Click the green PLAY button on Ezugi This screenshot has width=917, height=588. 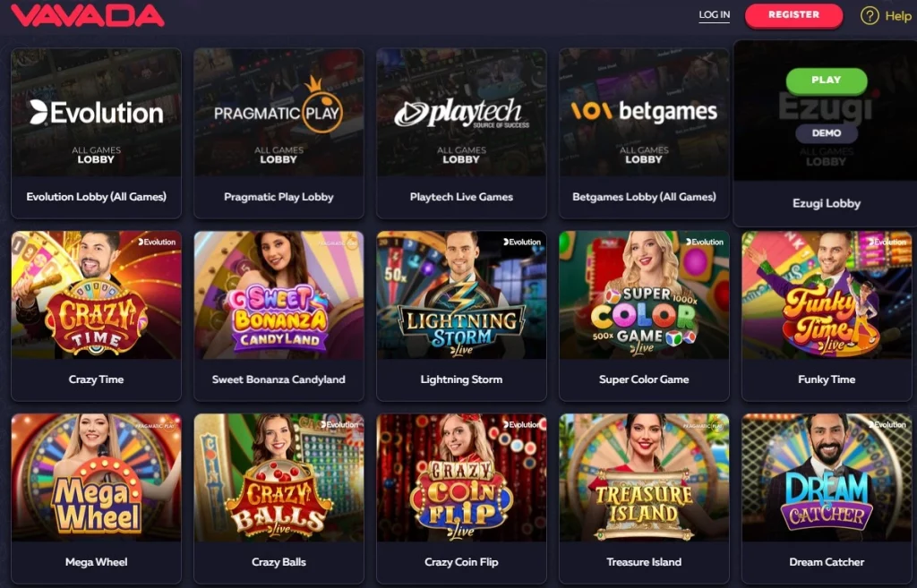[x=826, y=81]
